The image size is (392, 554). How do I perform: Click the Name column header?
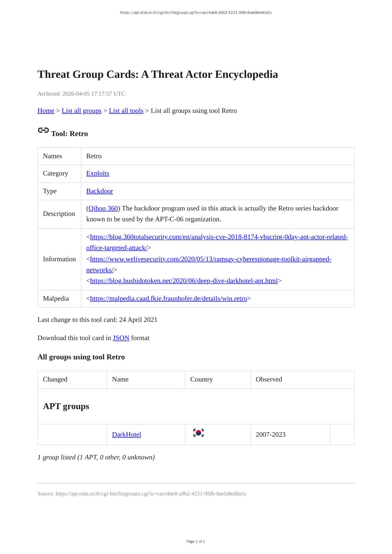click(x=120, y=380)
